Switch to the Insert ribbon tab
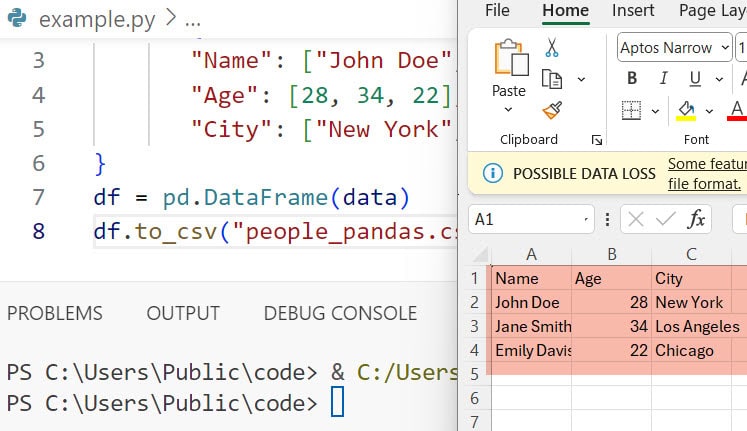Screen dimensions: 747x431 coord(633,10)
